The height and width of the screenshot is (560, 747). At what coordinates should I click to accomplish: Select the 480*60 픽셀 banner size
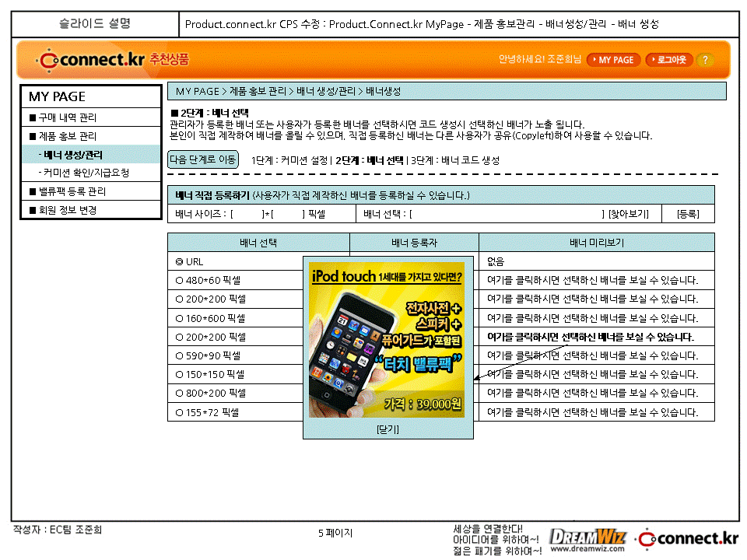coord(179,281)
